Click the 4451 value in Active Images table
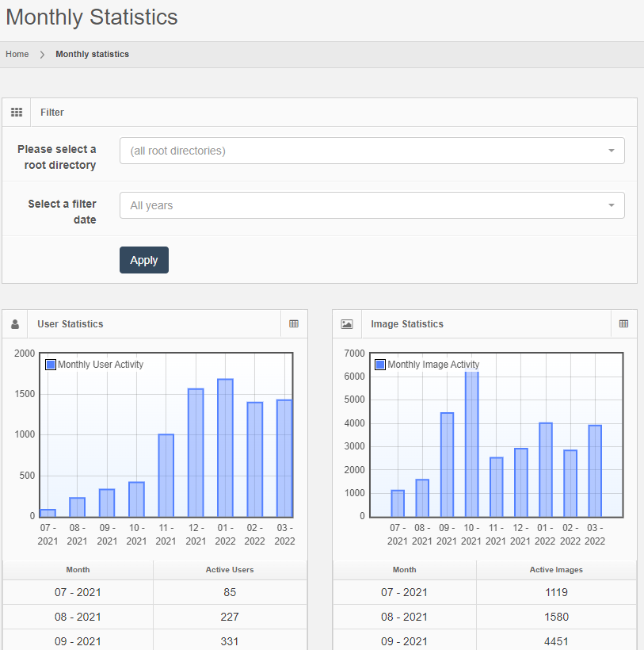 point(556,641)
